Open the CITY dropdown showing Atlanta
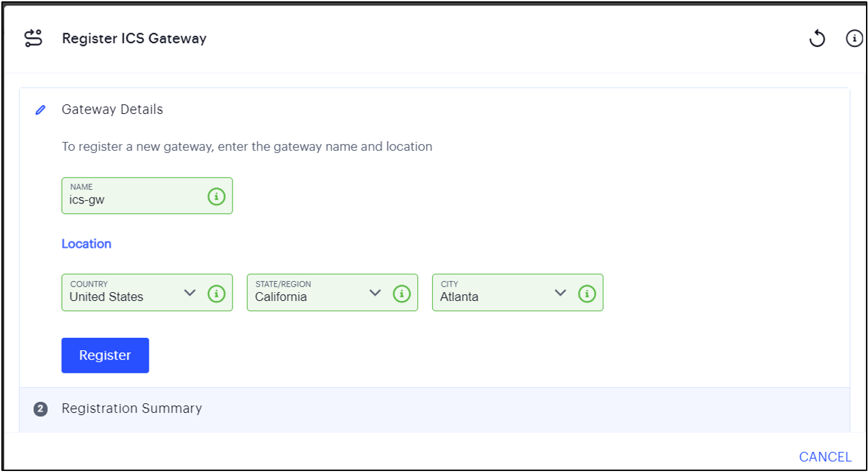This screenshot has width=868, height=473. (491, 296)
